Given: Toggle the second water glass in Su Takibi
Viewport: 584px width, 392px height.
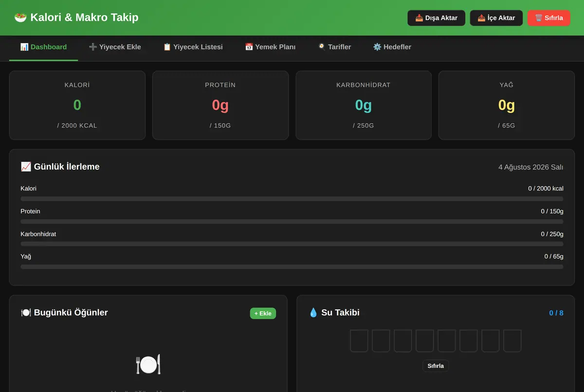Looking at the screenshot, I should (x=381, y=341).
